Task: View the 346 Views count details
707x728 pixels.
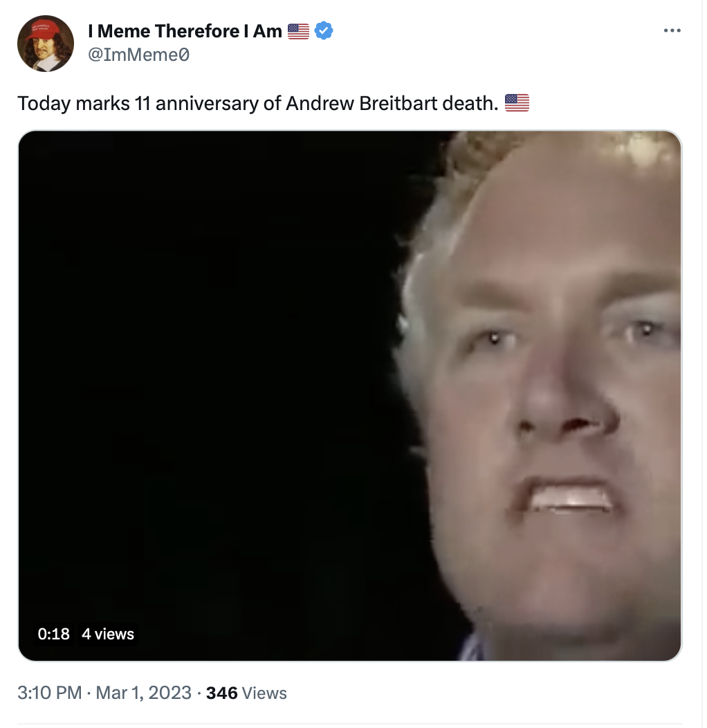Action: (246, 693)
